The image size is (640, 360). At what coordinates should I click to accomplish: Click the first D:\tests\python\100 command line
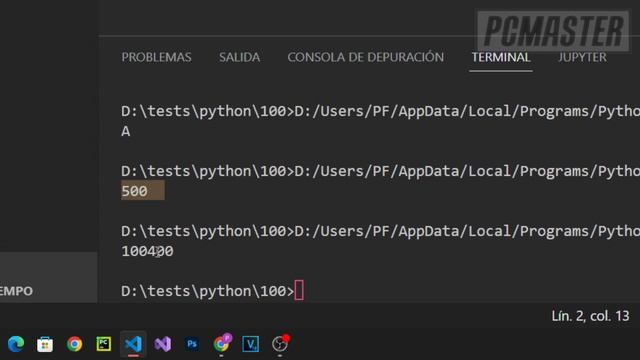click(380, 111)
